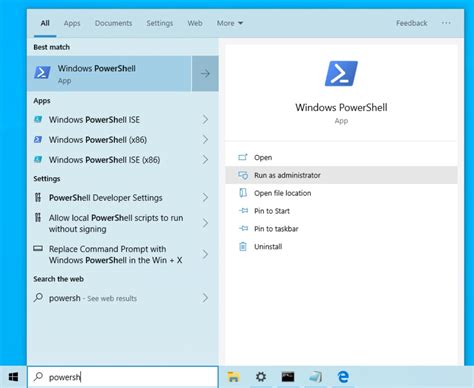
Task: Click the magnifier icon beside powersh web result
Action: [x=38, y=297]
